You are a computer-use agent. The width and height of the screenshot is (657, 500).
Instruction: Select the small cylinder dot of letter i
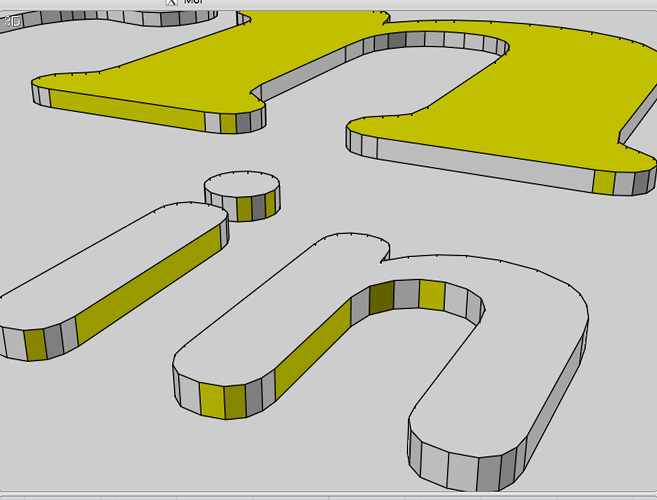point(242,195)
